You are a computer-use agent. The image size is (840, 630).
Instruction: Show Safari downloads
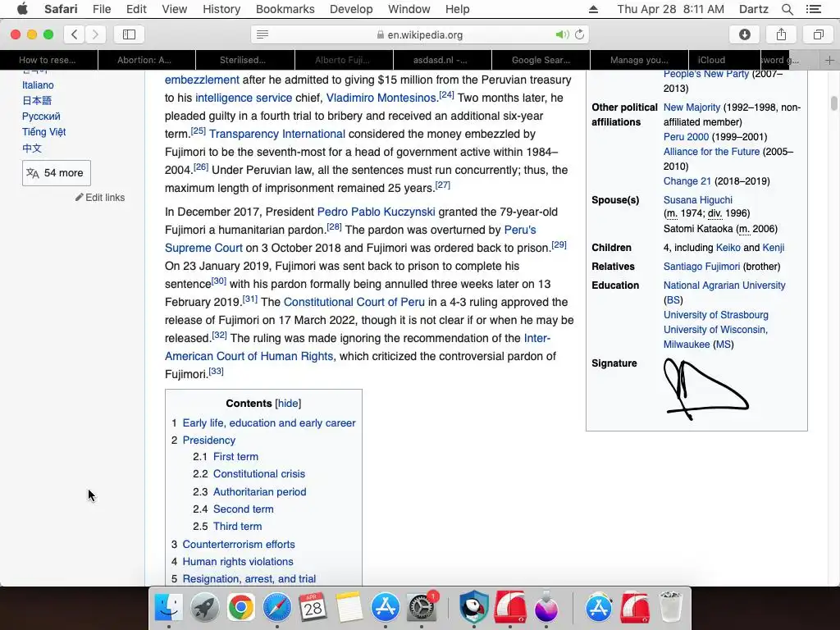[x=745, y=34]
